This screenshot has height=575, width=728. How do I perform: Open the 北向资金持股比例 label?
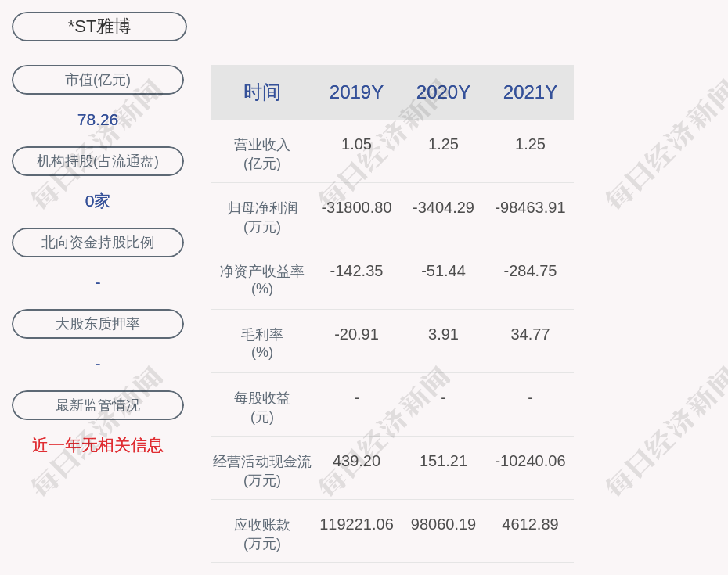pyautogui.click(x=98, y=243)
